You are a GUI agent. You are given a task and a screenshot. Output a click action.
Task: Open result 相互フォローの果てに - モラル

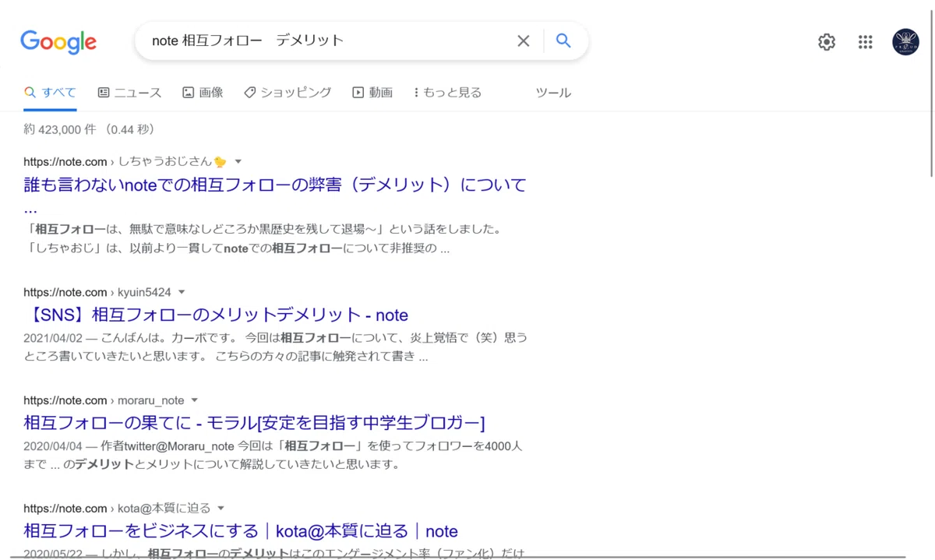tap(254, 423)
